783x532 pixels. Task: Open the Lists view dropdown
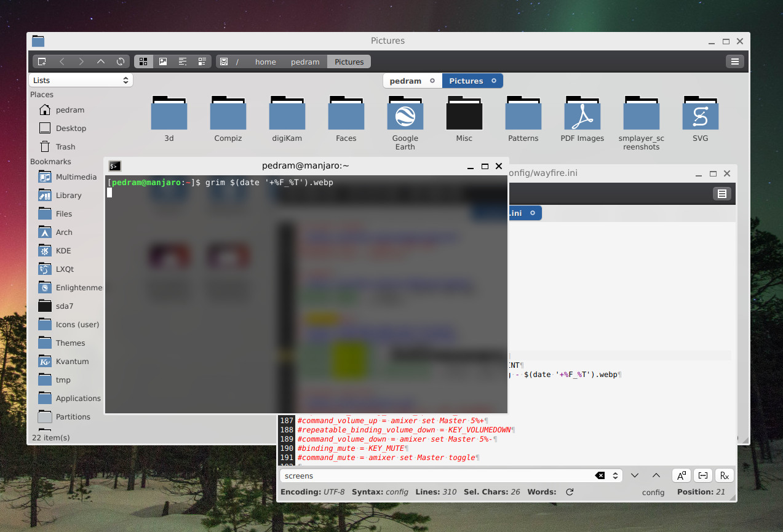click(x=81, y=80)
